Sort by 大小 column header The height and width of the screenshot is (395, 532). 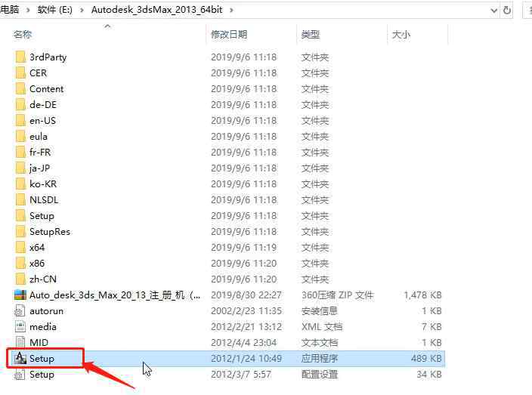pos(401,34)
